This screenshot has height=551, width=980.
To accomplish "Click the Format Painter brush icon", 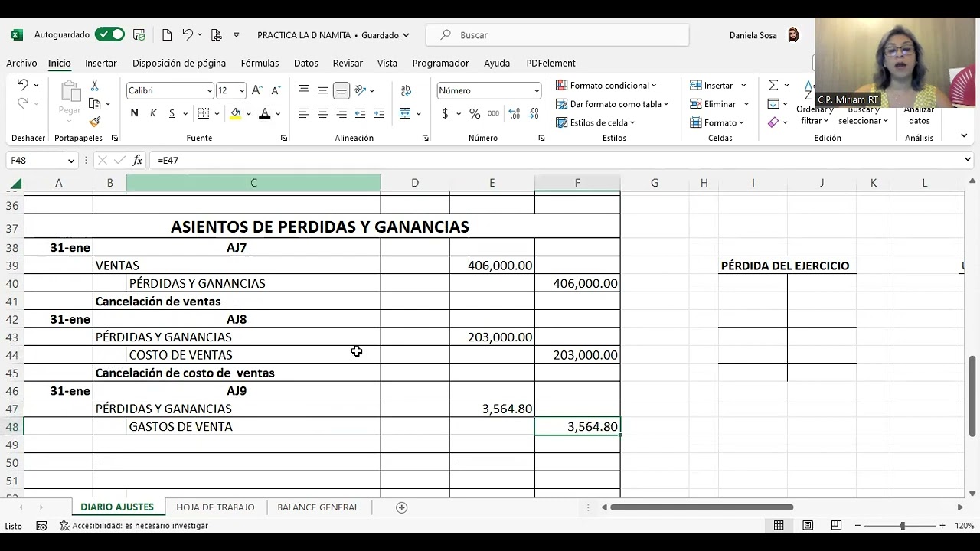I will tap(95, 122).
